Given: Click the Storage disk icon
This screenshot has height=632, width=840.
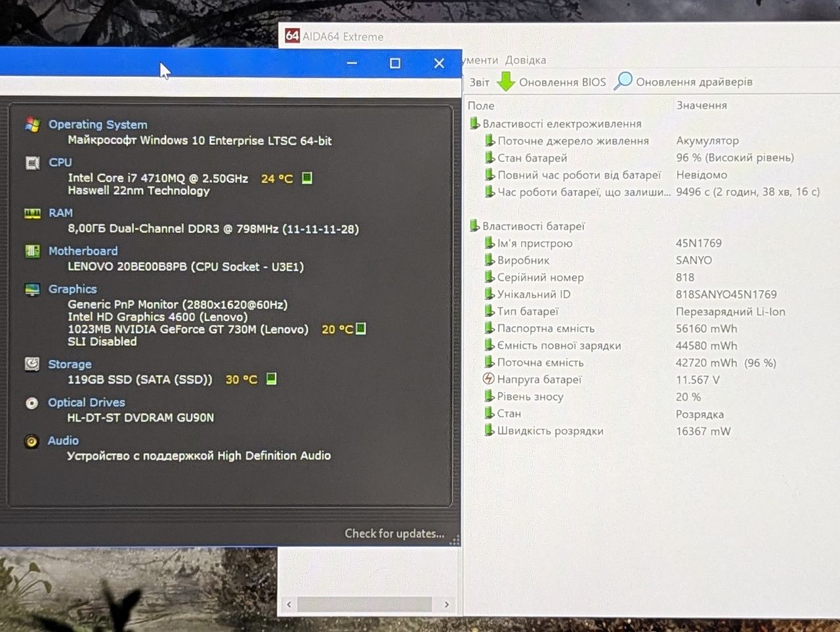Looking at the screenshot, I should point(31,364).
